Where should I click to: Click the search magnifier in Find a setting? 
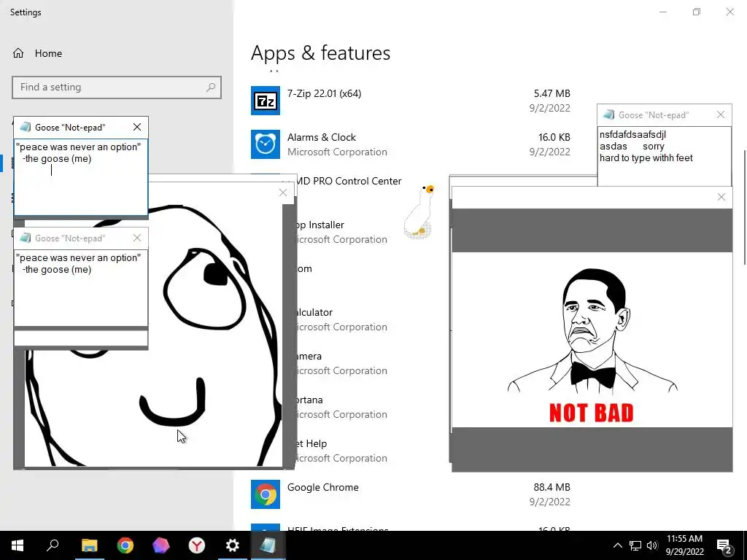(x=211, y=87)
